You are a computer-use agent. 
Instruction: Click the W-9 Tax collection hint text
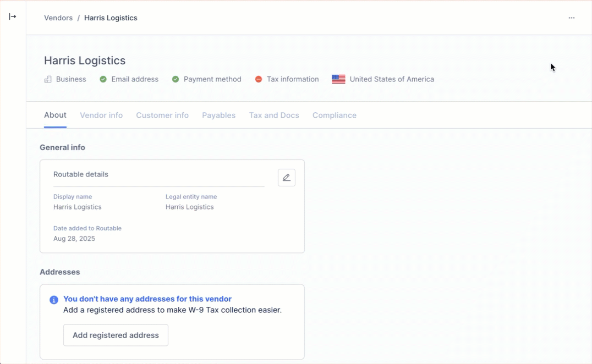172,310
